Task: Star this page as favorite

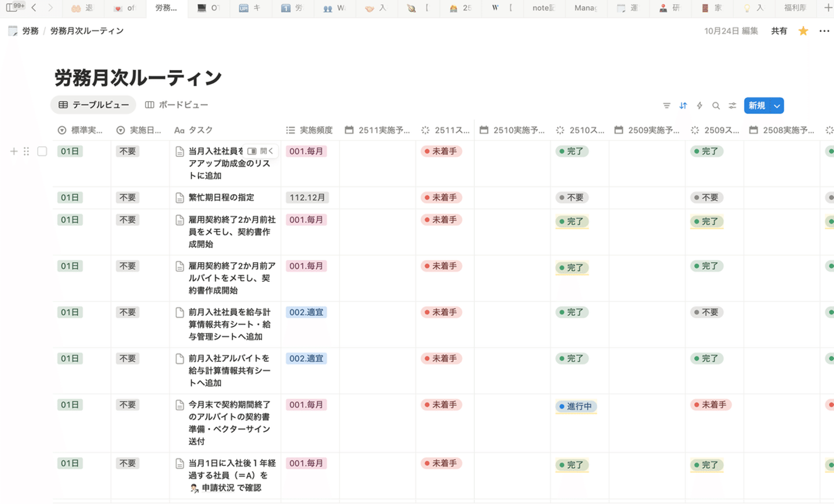Action: 803,31
